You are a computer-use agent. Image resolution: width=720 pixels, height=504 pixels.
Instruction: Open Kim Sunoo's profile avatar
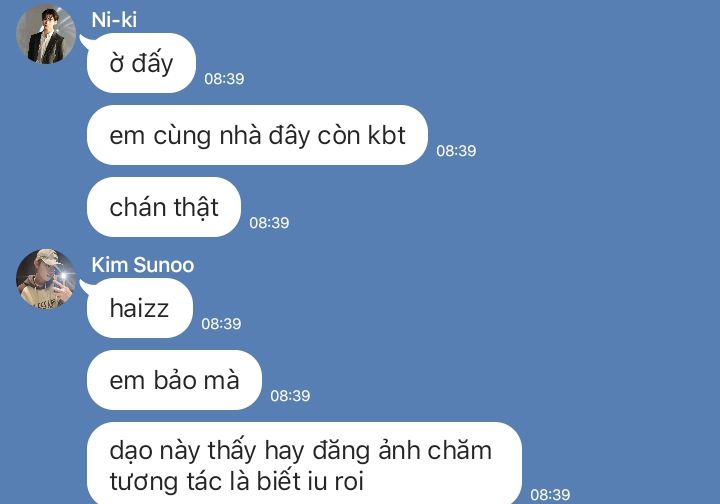click(46, 279)
